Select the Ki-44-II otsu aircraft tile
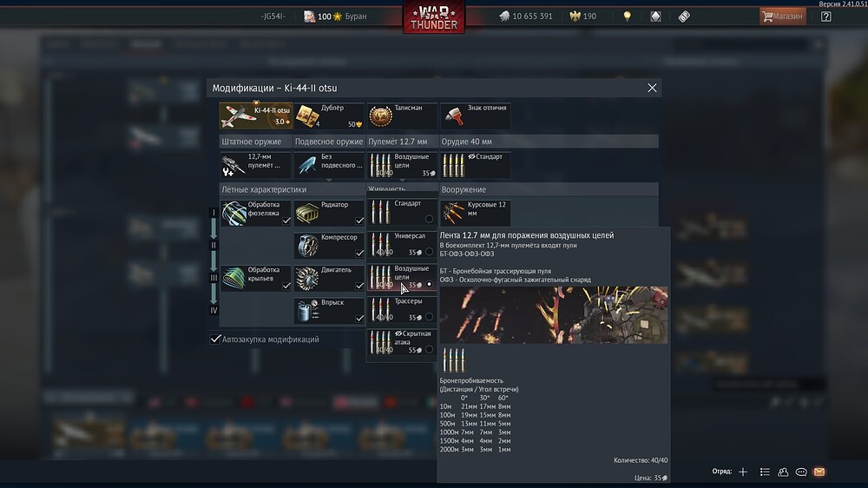This screenshot has width=868, height=488. (255, 115)
